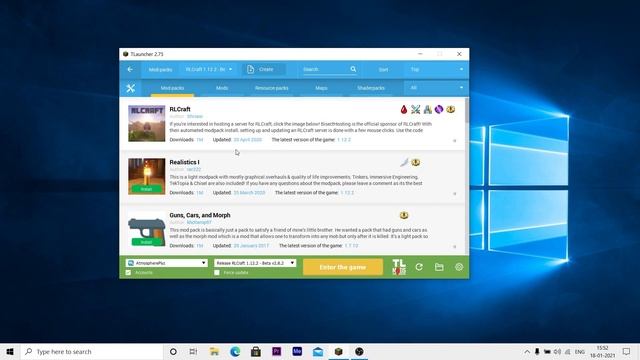
Task: Open the Microsoft Store taskbar icon
Action: 256,351
